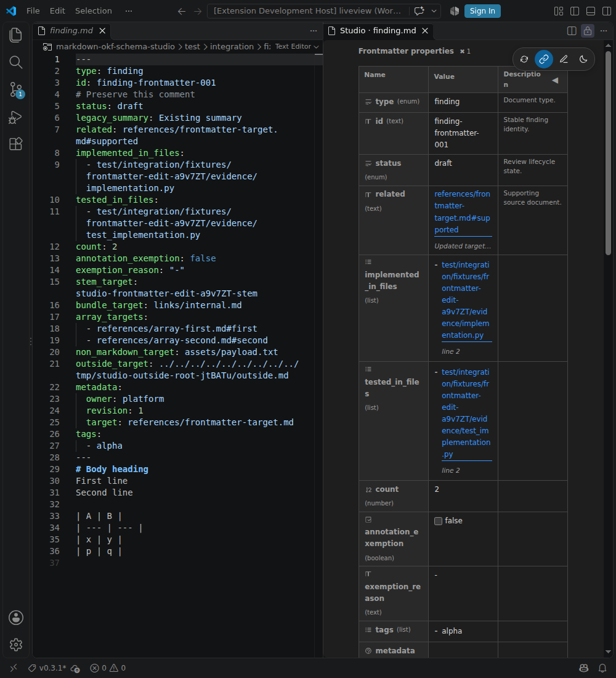This screenshot has width=616, height=678.
Task: Click the command center search box
Action: [308, 11]
